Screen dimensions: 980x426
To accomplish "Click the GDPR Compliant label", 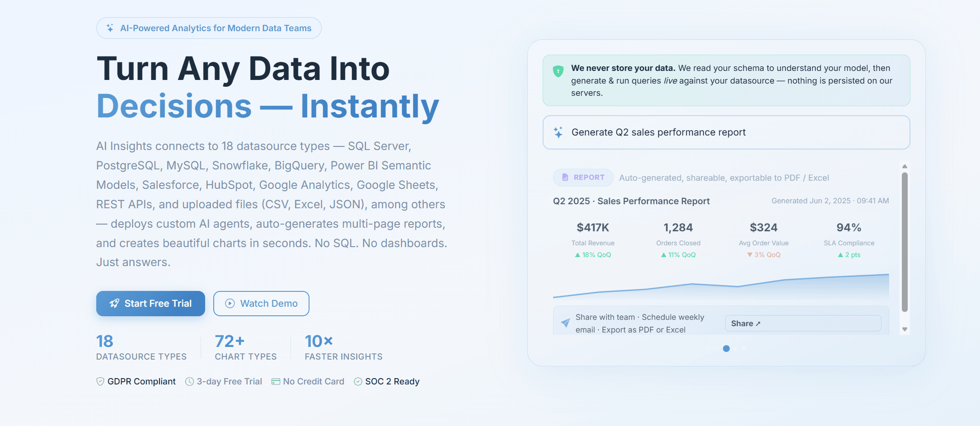I will click(x=141, y=382).
